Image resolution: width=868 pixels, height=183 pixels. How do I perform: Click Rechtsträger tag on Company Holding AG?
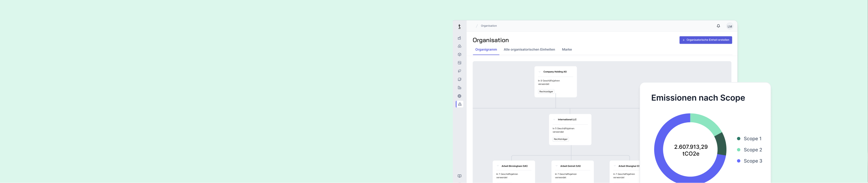[546, 91]
